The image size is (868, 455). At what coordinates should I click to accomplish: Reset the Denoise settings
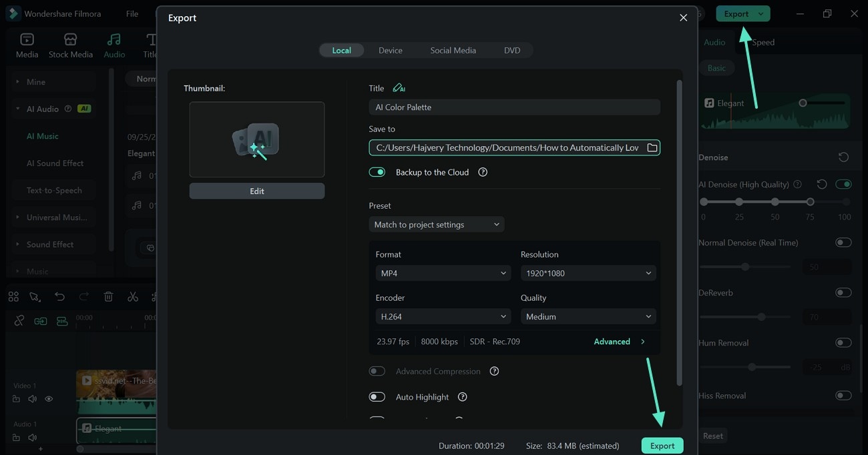pos(843,157)
